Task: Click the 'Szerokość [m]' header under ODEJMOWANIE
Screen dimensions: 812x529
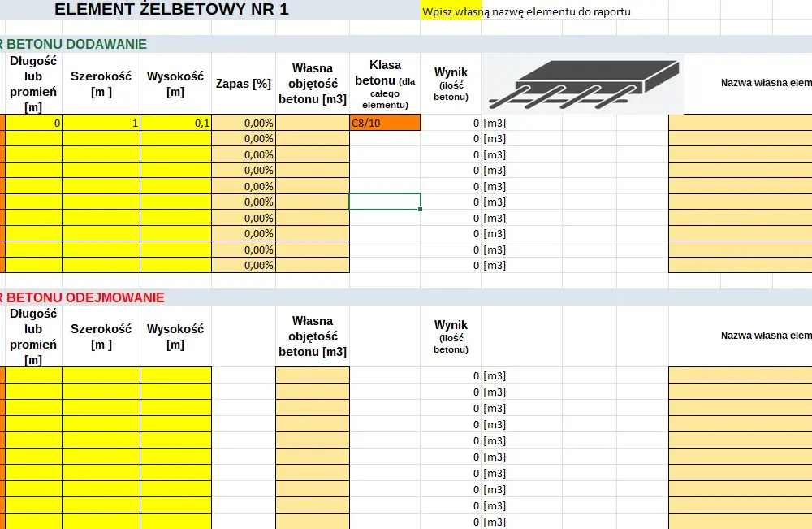Action: tap(101, 336)
